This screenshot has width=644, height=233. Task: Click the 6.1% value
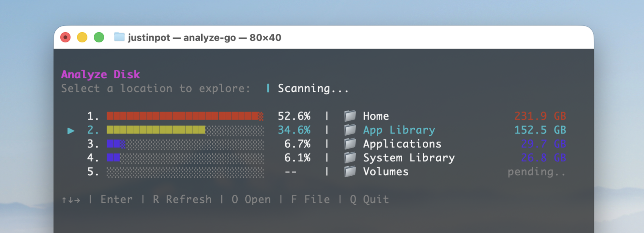point(298,158)
